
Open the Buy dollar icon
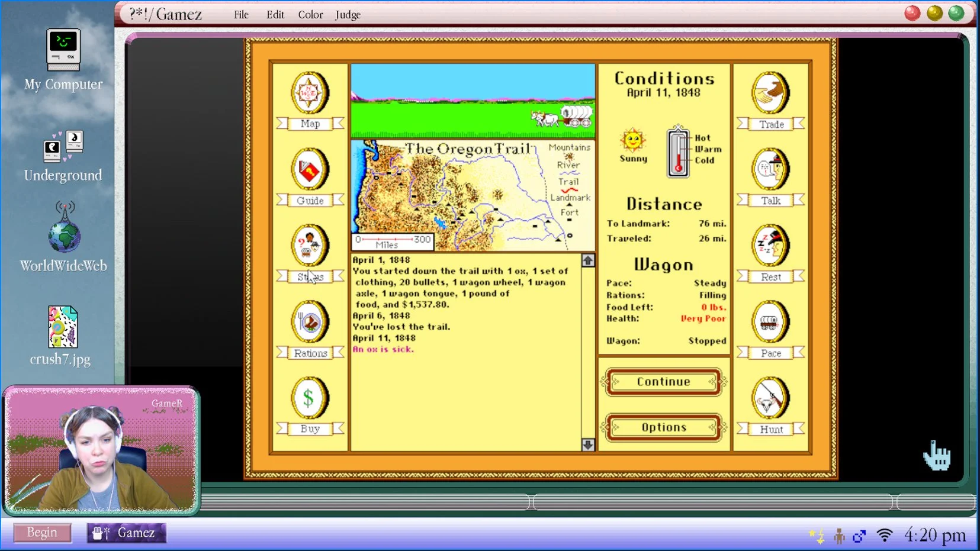(x=310, y=398)
